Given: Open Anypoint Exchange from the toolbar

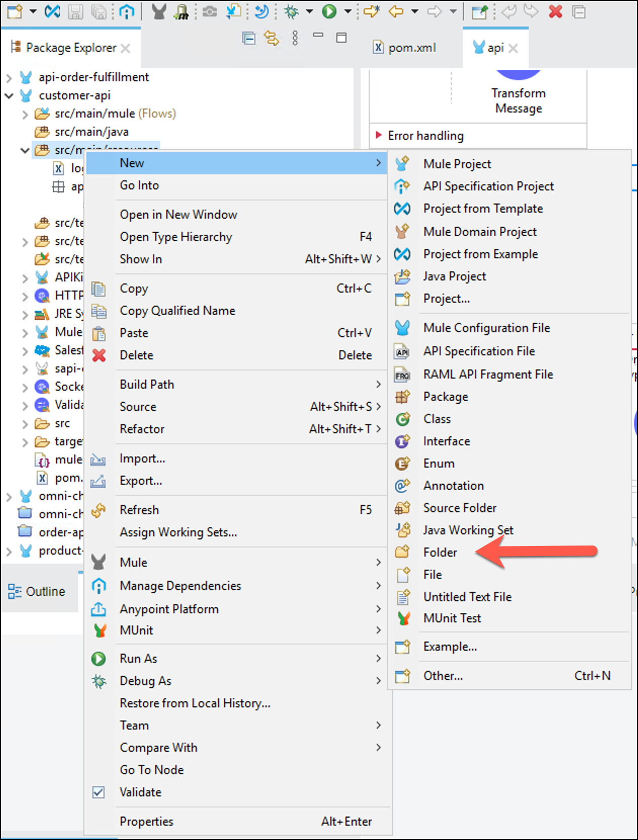Looking at the screenshot, I should (x=52, y=11).
